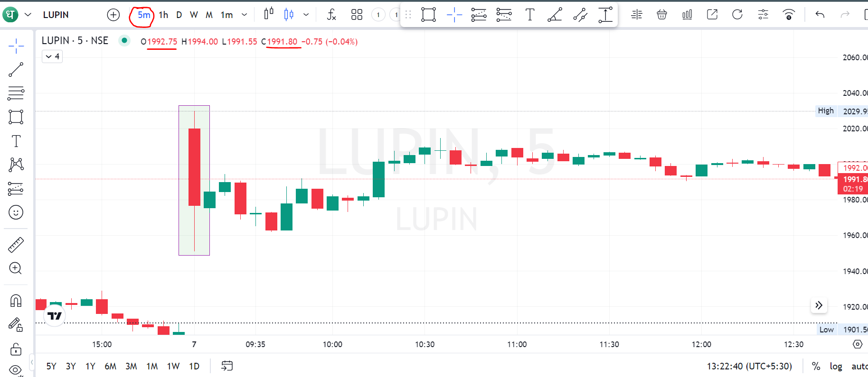Toggle percent scale mode
Viewport: 868px width, 377px height.
tap(816, 366)
